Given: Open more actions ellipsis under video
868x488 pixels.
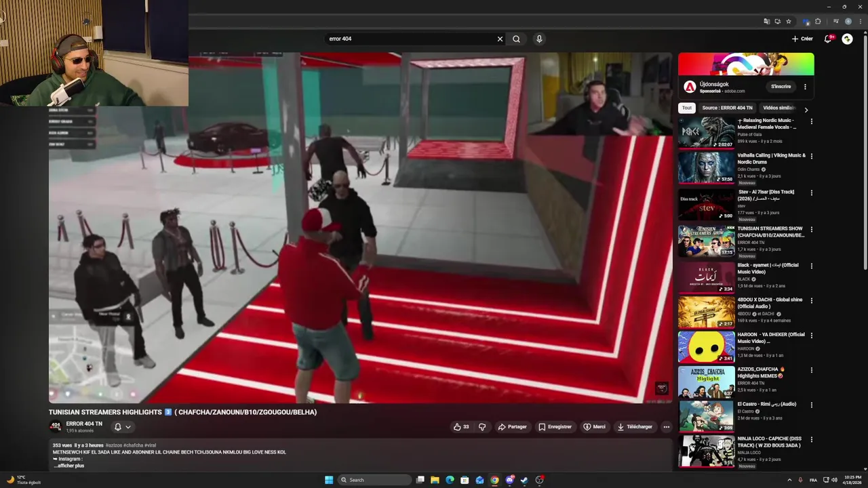Looking at the screenshot, I should [667, 427].
